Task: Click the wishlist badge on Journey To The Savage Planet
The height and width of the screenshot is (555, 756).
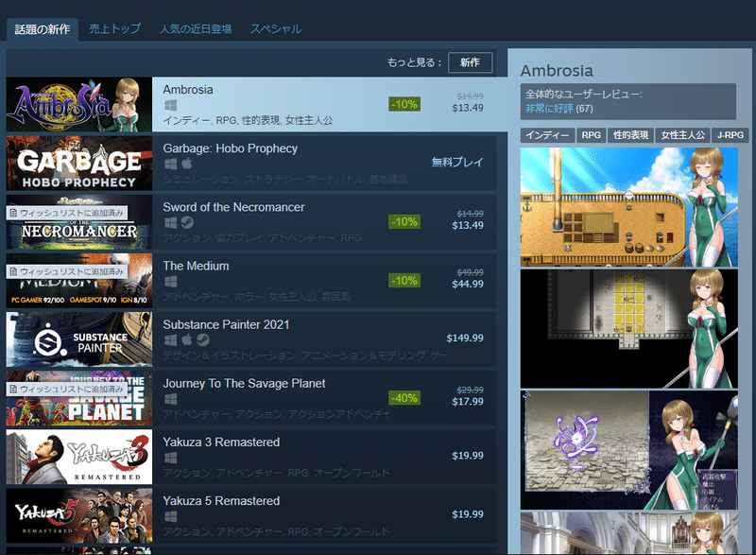Action: [x=67, y=389]
